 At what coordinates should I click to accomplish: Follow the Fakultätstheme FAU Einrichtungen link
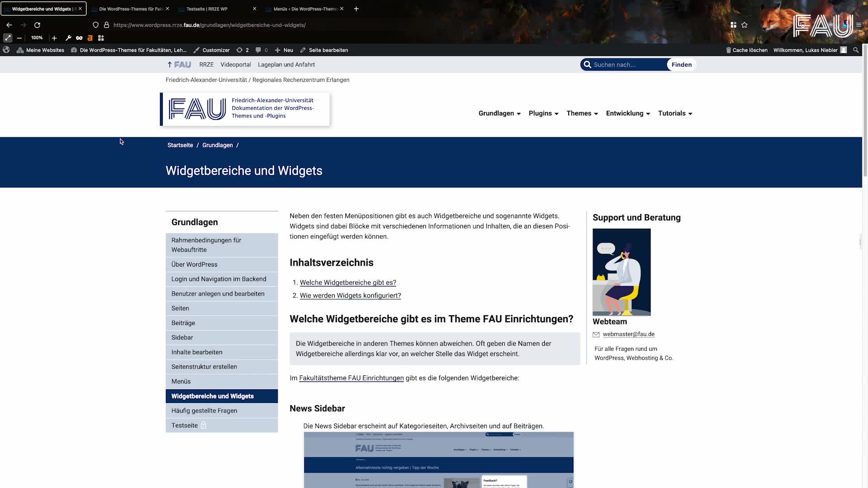pos(351,378)
